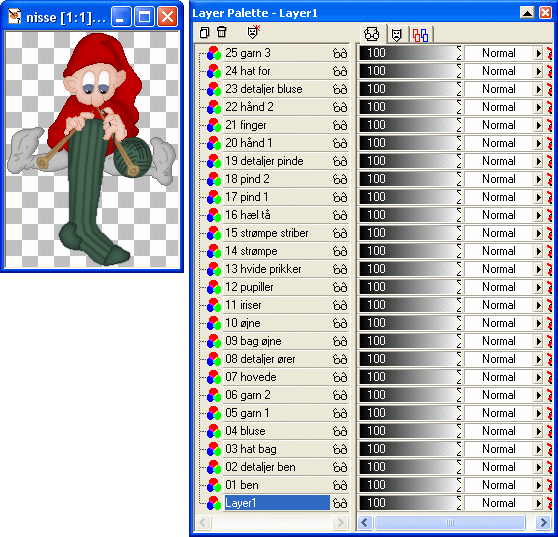
Task: Toggle visibility glasses of Layer1
Action: [339, 503]
